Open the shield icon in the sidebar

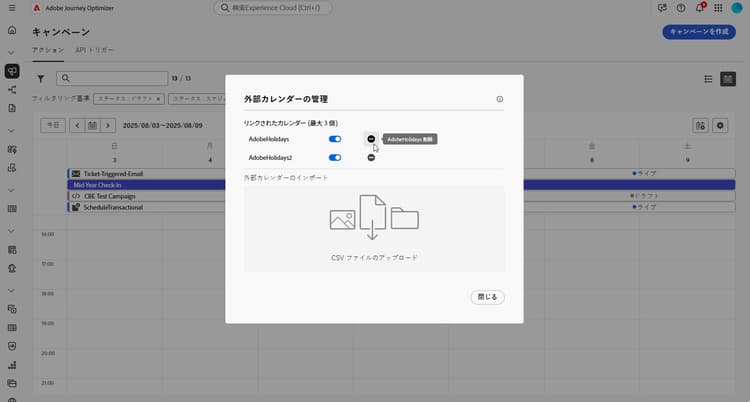(x=12, y=346)
